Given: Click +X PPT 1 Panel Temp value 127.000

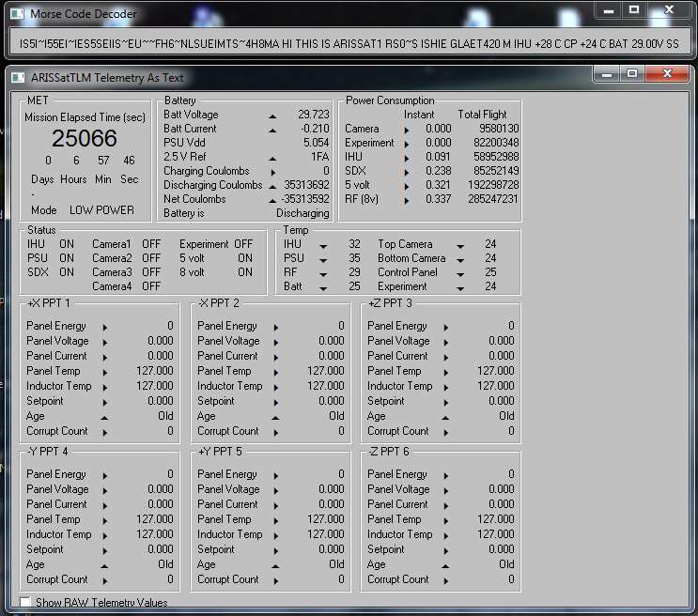Looking at the screenshot, I should (x=154, y=371).
